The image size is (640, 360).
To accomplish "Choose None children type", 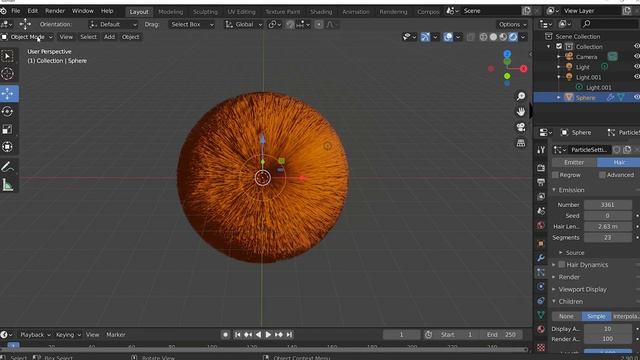I will [x=566, y=316].
